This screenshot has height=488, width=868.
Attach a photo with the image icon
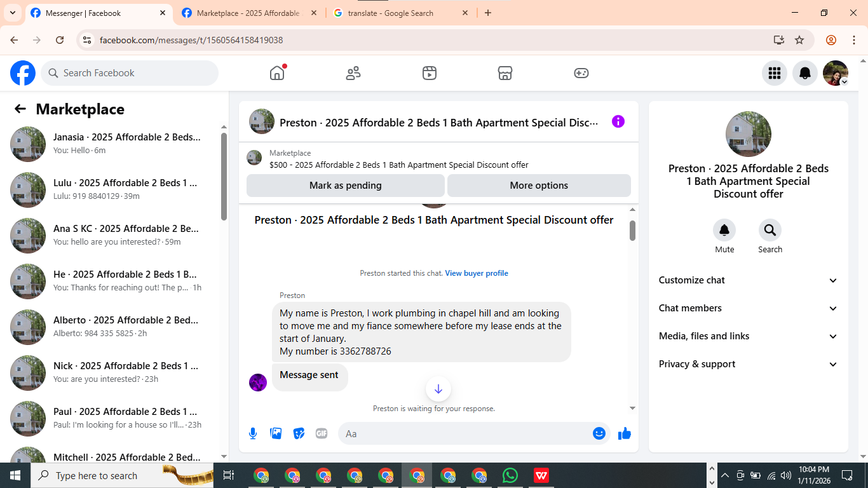click(x=276, y=433)
